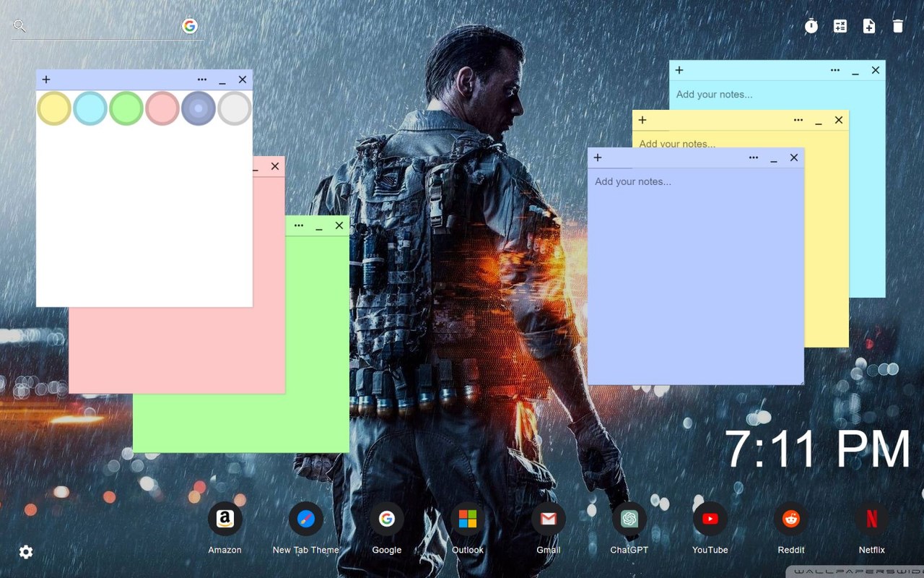Open the white note's three-dot menu

(x=202, y=79)
